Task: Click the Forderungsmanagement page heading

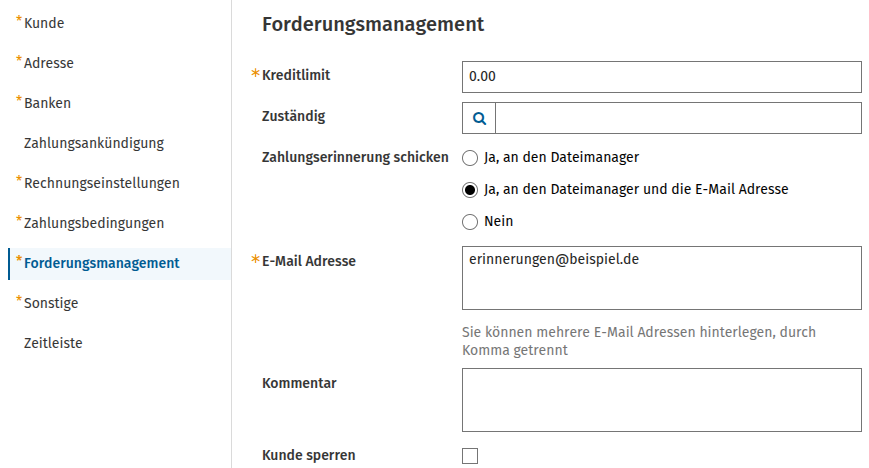Action: (x=373, y=24)
